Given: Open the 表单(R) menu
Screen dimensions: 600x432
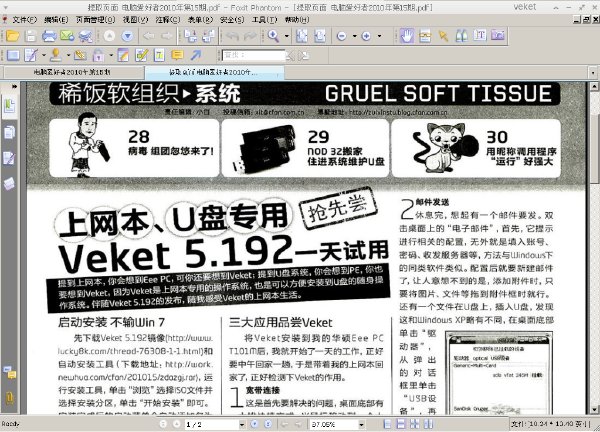Looking at the screenshot, I should click(200, 20).
